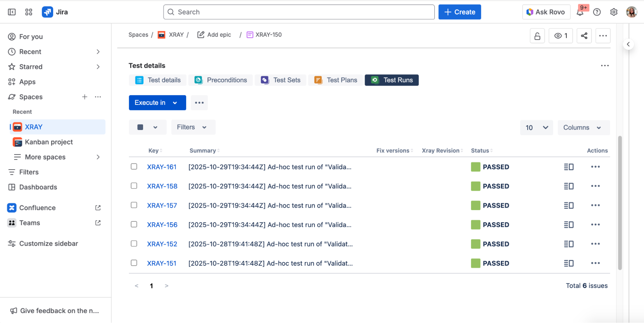This screenshot has height=323, width=644.
Task: Click the notifications bell icon
Action: (580, 12)
